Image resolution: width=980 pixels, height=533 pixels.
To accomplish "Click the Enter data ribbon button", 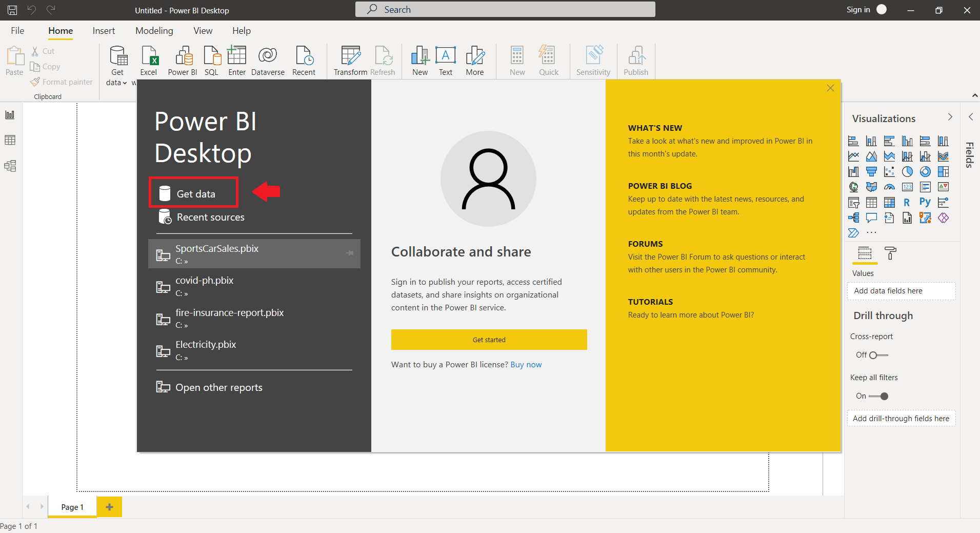I will pyautogui.click(x=237, y=61).
